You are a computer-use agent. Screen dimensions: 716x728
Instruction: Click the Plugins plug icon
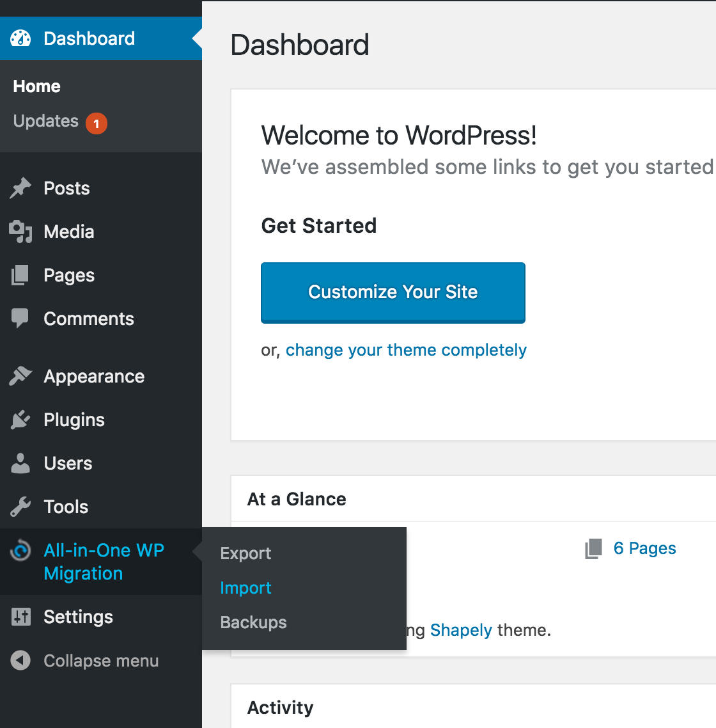tap(20, 420)
